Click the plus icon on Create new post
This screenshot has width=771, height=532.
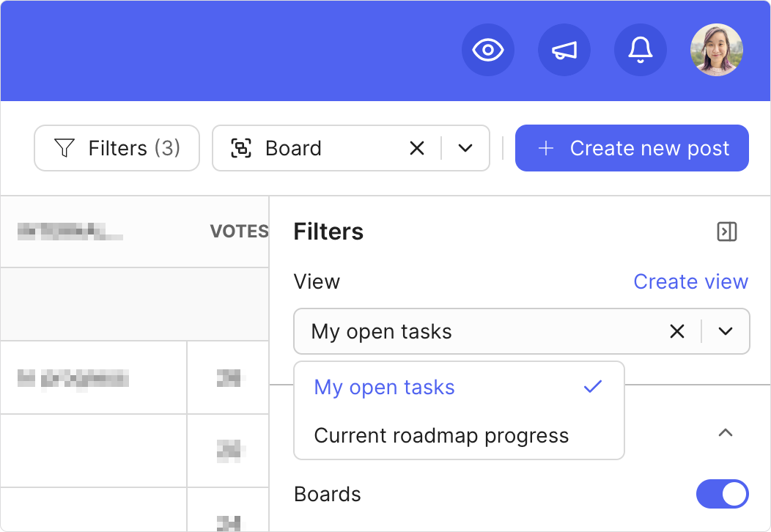coord(545,149)
